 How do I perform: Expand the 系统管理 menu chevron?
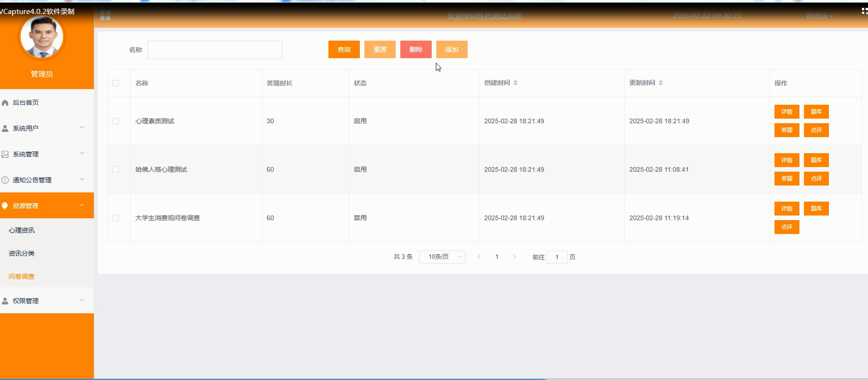(82, 153)
